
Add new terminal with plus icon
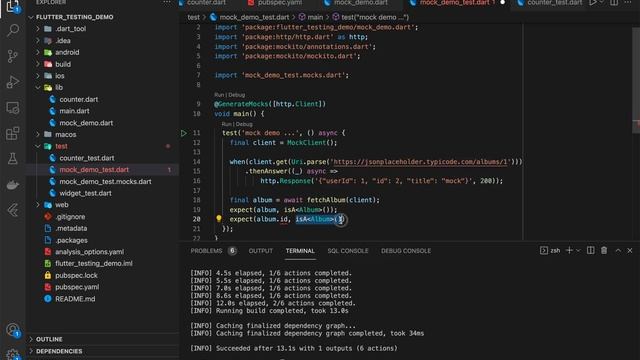(569, 250)
